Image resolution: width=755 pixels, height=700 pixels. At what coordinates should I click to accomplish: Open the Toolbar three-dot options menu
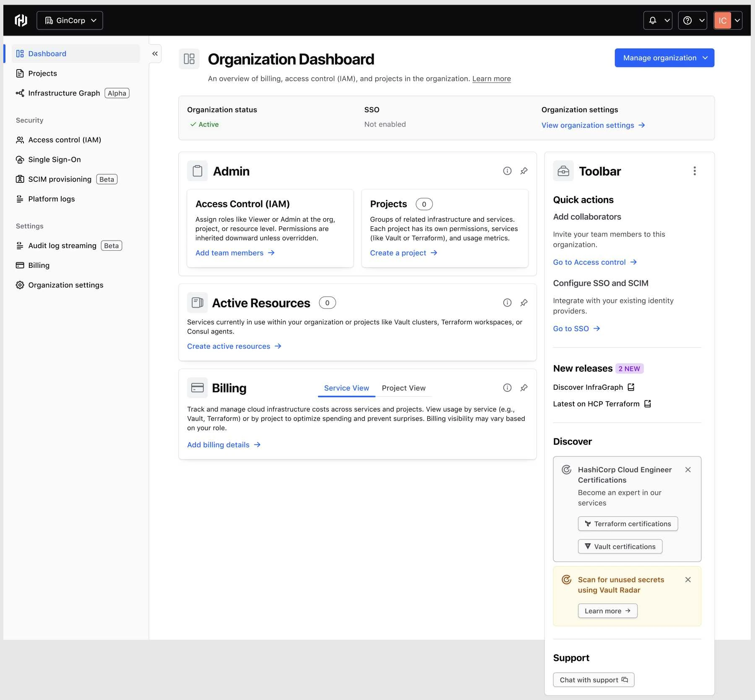(x=695, y=171)
